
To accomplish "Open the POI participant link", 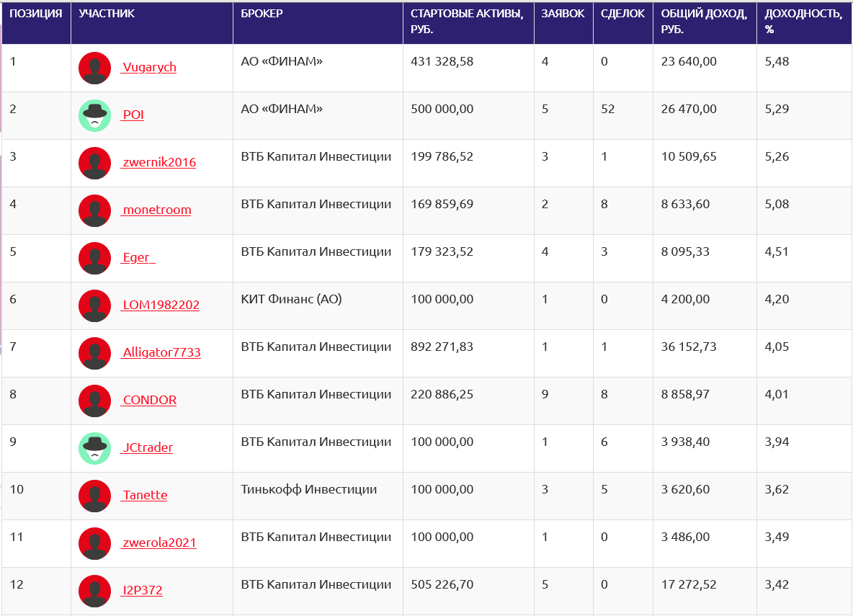I will pyautogui.click(x=133, y=115).
